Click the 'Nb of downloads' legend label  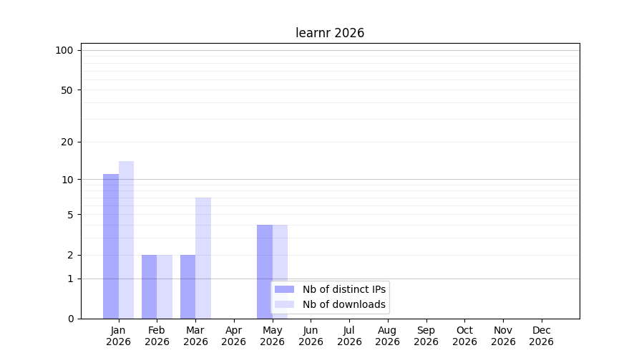(344, 304)
